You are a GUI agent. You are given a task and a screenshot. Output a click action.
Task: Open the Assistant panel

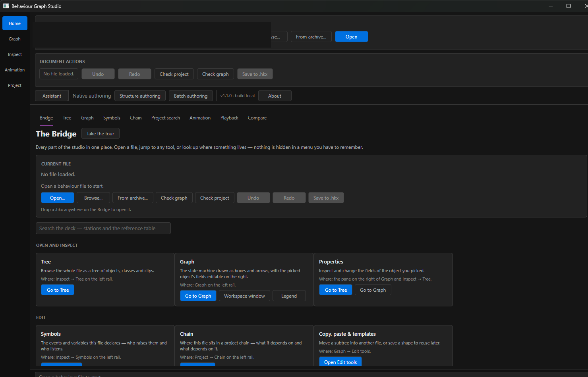tap(52, 96)
